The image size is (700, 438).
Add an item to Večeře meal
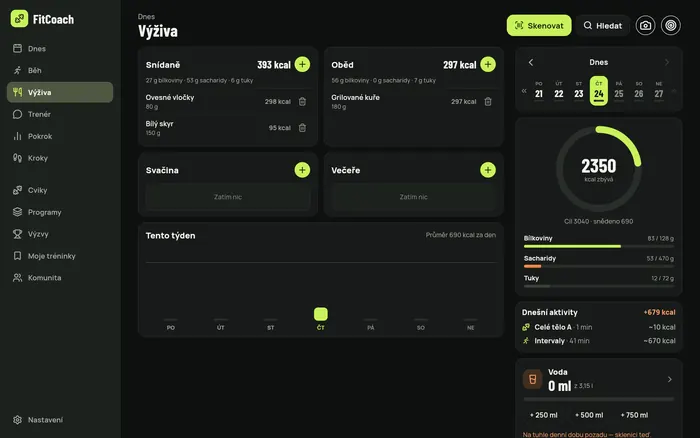(x=488, y=170)
